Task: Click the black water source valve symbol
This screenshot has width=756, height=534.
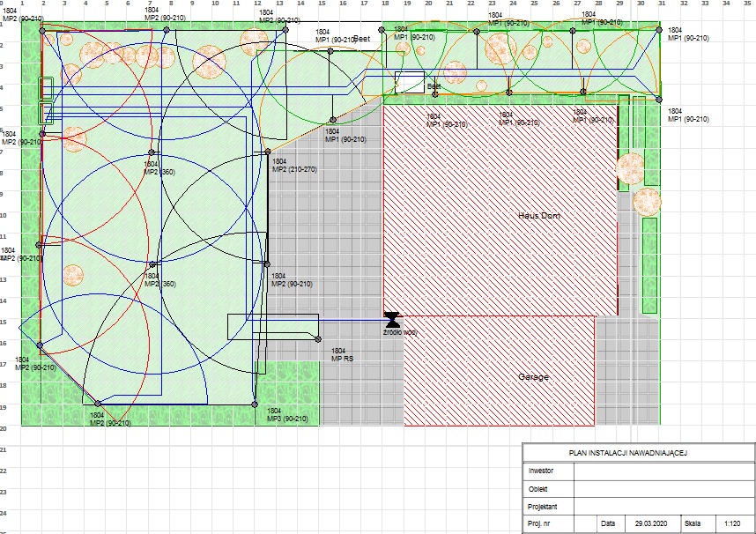Action: click(x=392, y=318)
